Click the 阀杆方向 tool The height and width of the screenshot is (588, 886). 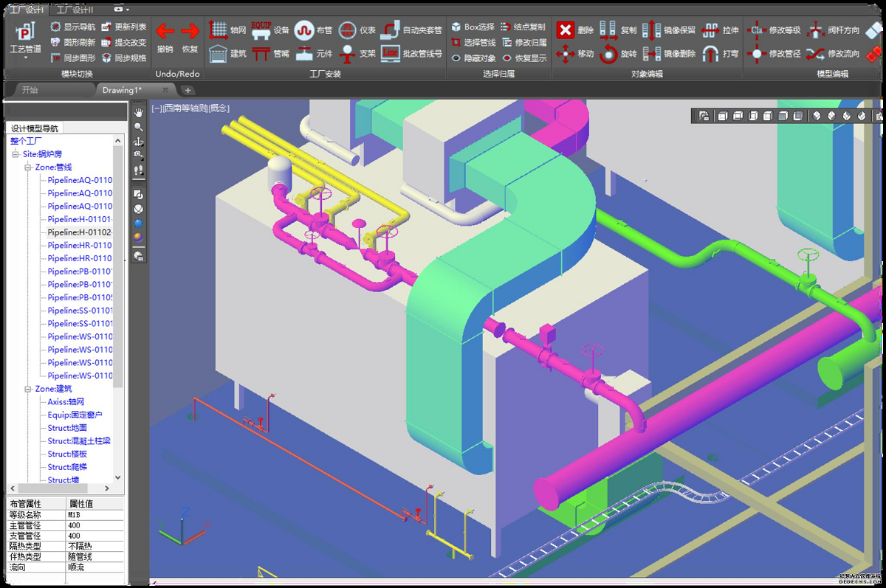[x=833, y=30]
